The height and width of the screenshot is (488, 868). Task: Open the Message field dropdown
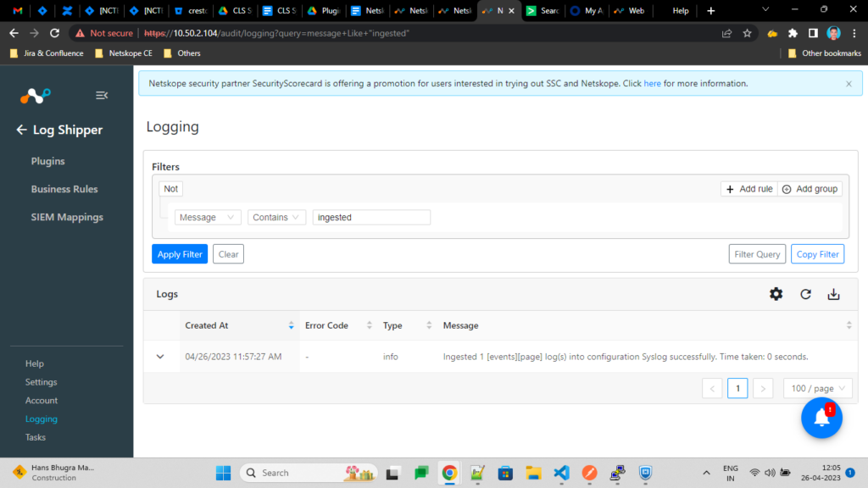click(208, 218)
